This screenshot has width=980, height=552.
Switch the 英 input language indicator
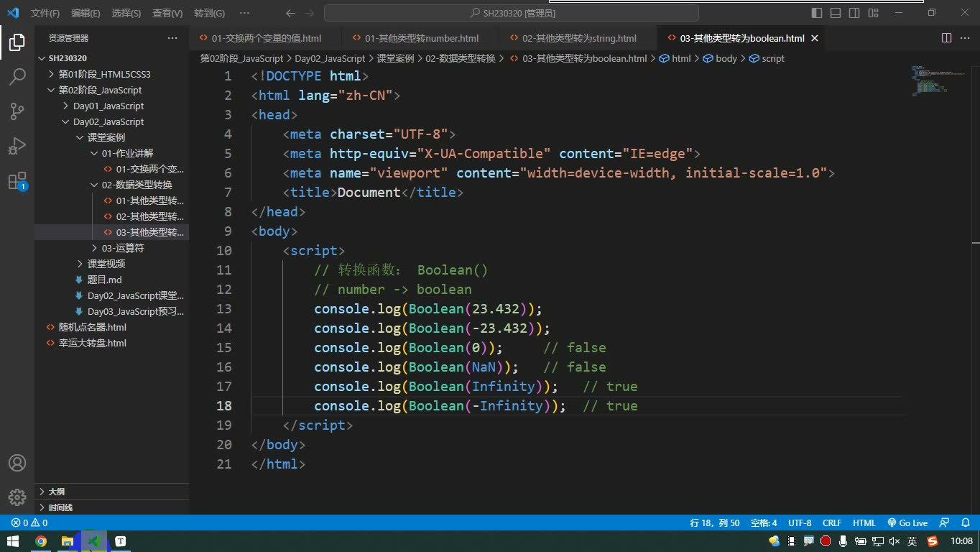[912, 541]
